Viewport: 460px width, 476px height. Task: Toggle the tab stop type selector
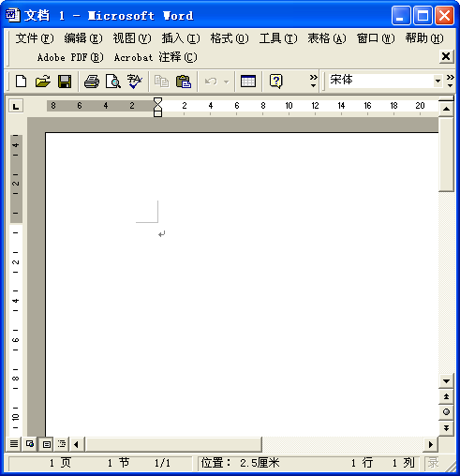[x=16, y=106]
